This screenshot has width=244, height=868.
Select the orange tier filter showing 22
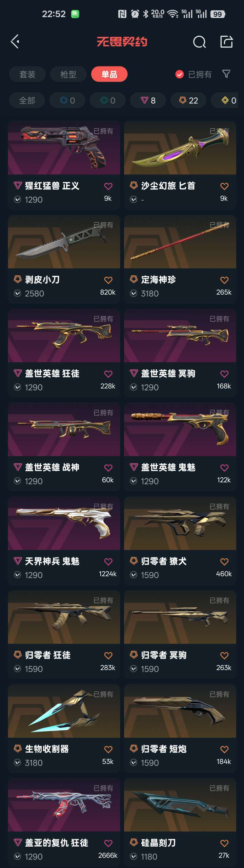pos(188,100)
